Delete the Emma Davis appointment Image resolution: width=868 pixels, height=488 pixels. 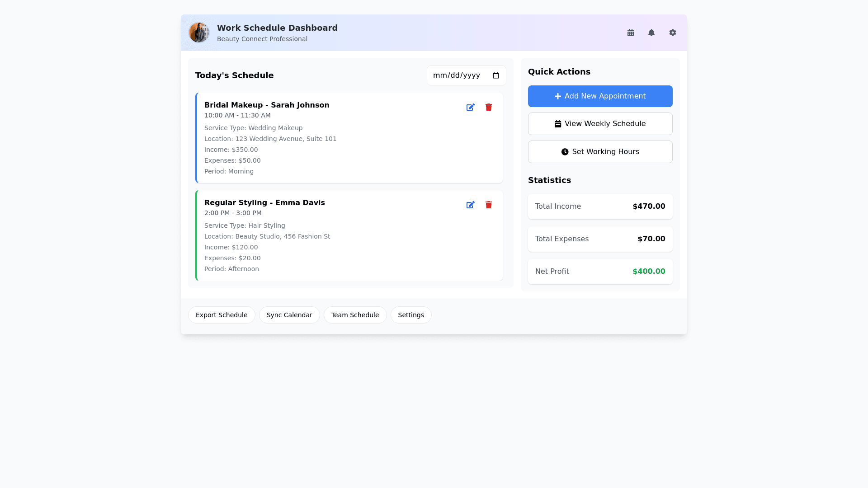coord(489,205)
